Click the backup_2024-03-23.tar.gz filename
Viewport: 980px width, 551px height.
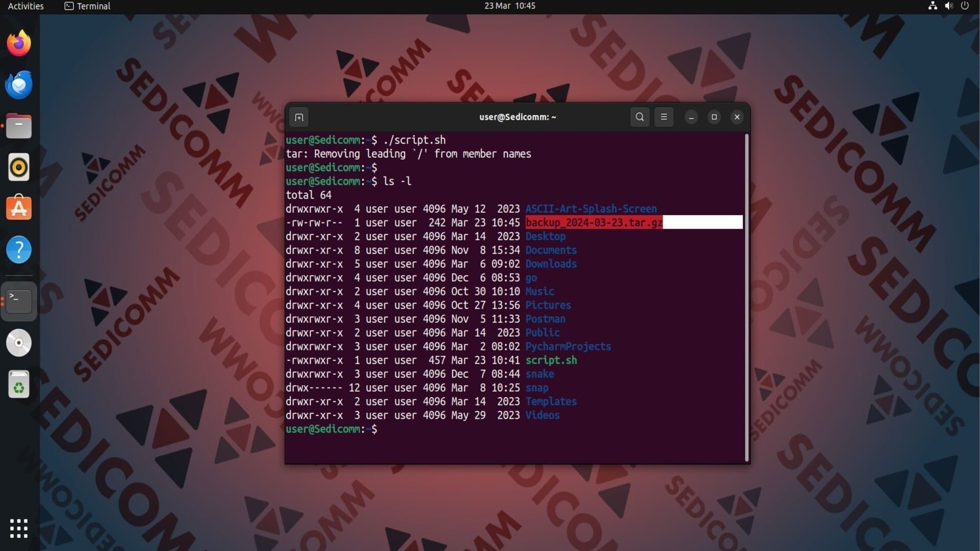[594, 222]
